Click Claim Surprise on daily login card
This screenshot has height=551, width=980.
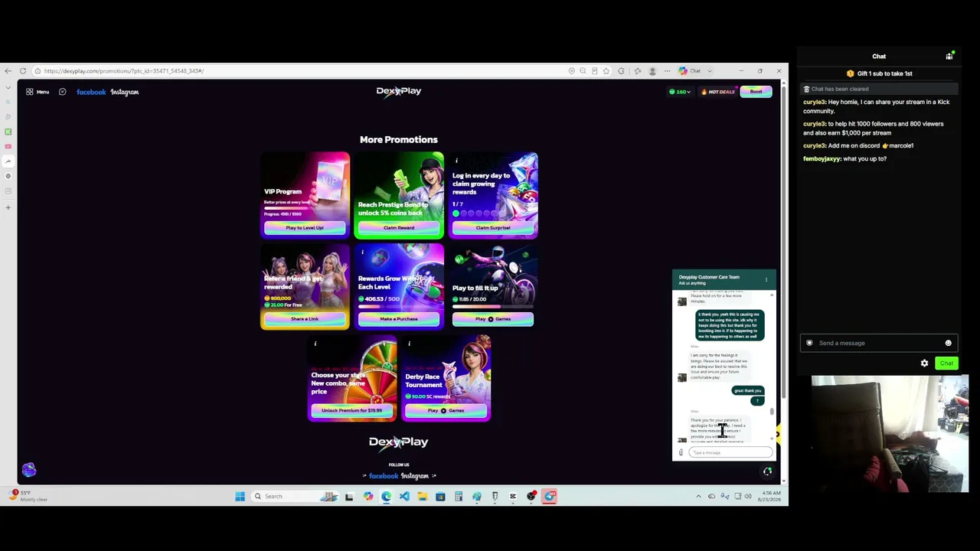tap(493, 228)
